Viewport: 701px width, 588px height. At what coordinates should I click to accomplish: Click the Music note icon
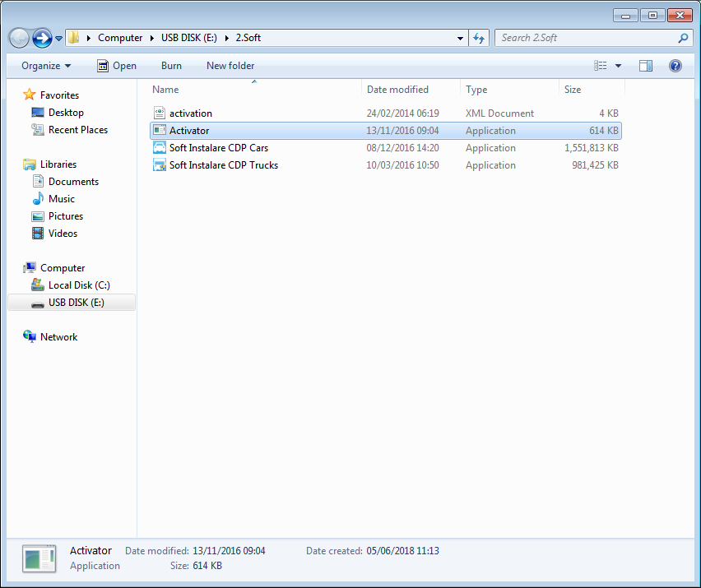click(38, 199)
